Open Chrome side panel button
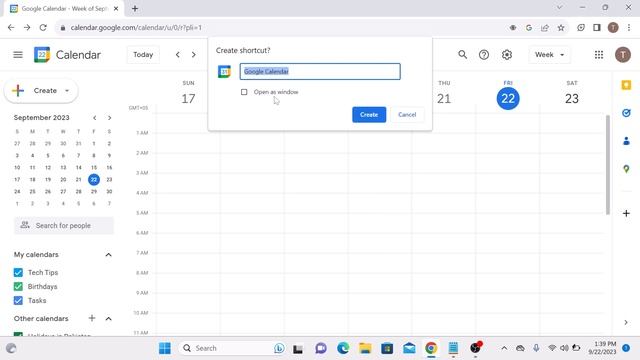 tap(597, 28)
